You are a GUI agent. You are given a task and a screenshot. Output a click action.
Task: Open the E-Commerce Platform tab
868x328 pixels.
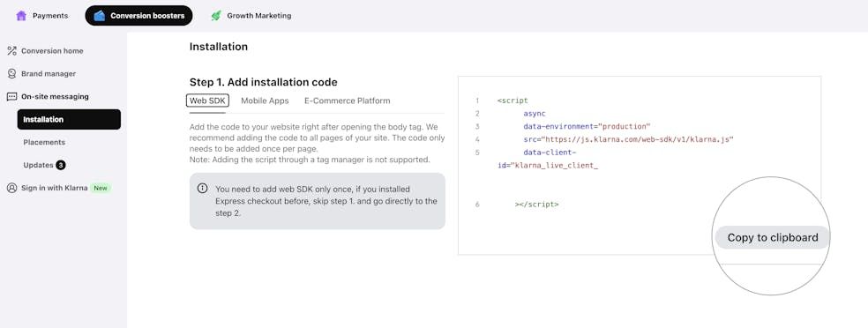tap(347, 101)
